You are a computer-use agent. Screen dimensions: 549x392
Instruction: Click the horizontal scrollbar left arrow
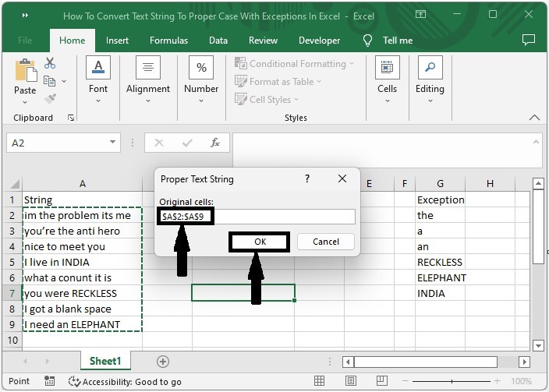coord(348,362)
